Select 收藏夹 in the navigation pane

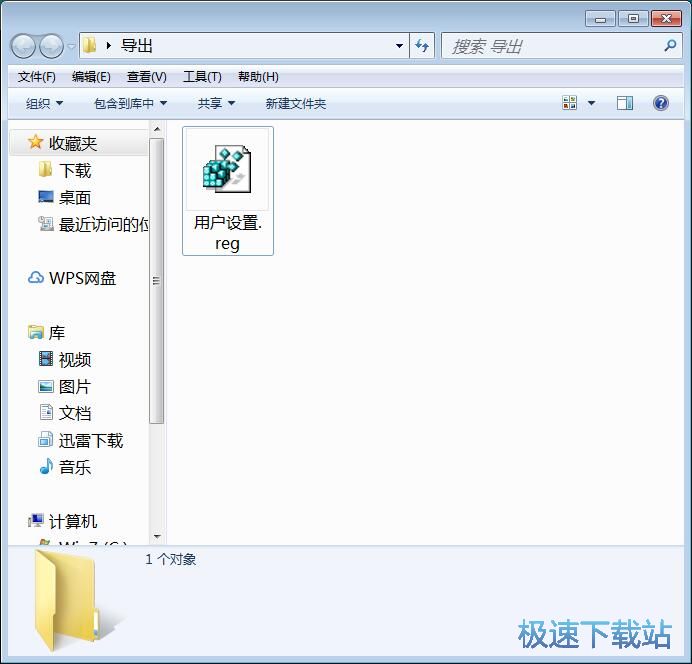click(x=73, y=143)
